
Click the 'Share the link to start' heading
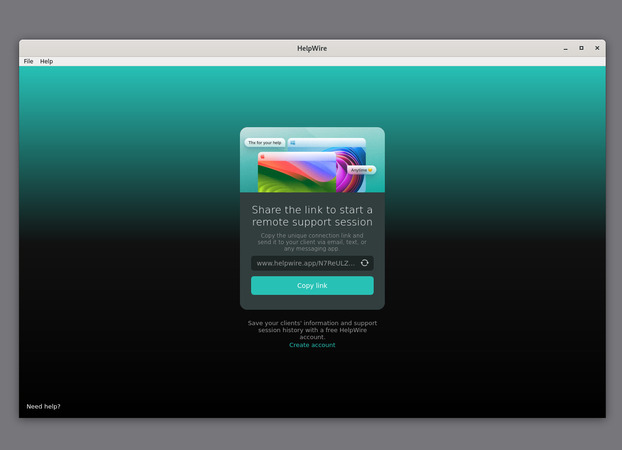click(312, 215)
